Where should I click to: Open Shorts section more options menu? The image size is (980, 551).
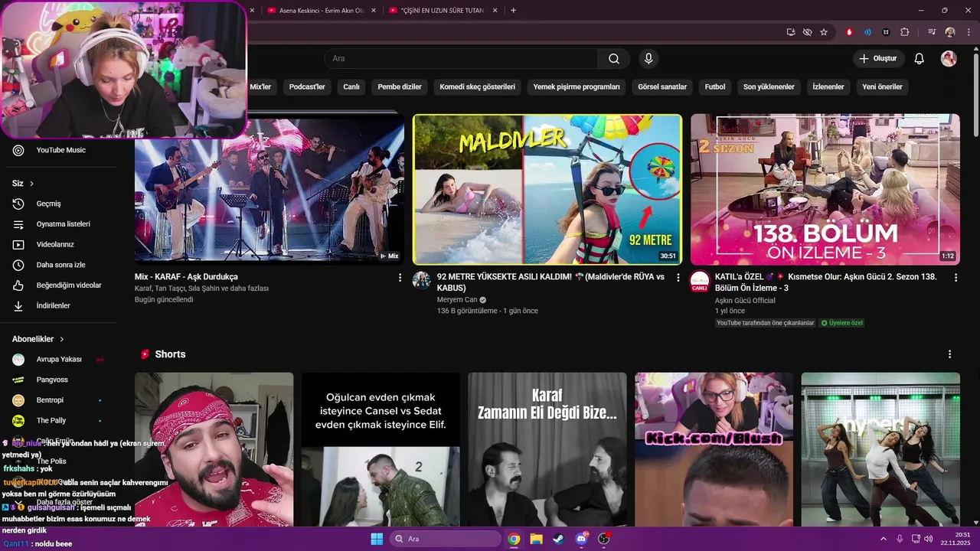point(949,354)
